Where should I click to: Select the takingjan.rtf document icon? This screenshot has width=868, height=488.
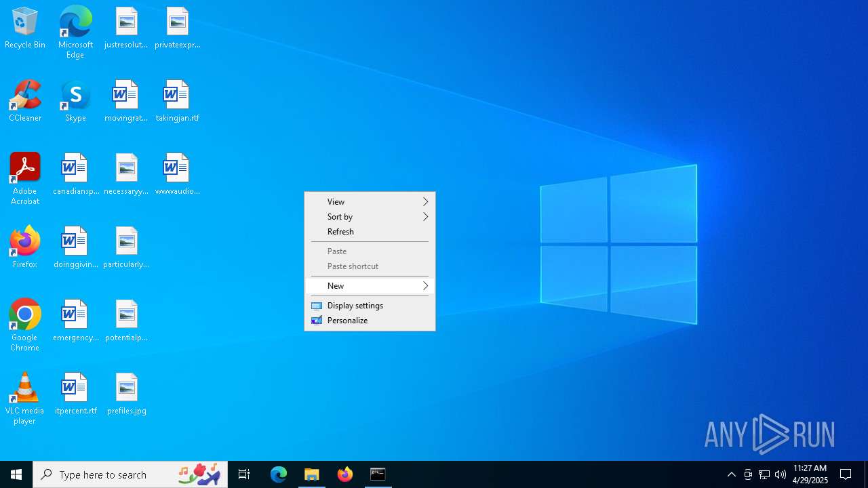pyautogui.click(x=177, y=101)
